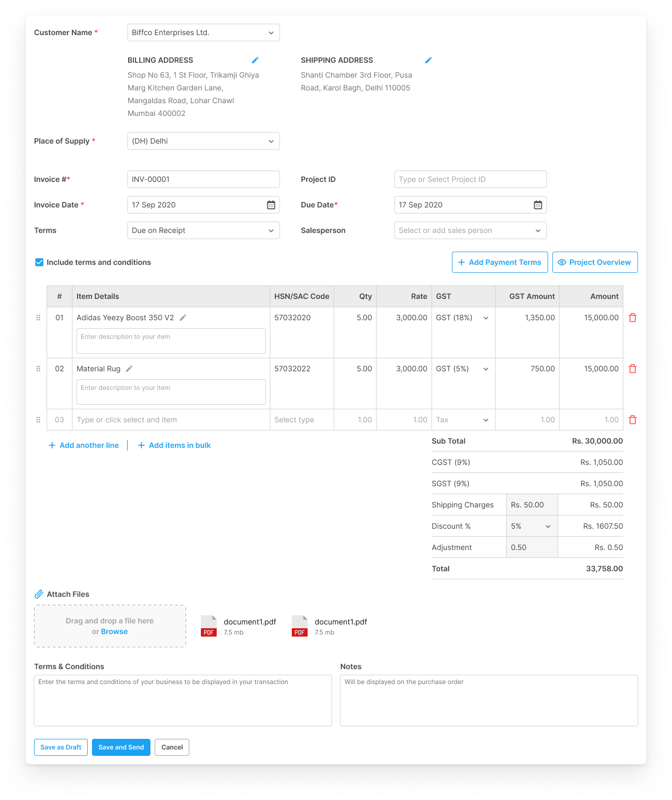Open the Invoice Date calendar picker icon
The image size is (672, 800).
coord(271,205)
